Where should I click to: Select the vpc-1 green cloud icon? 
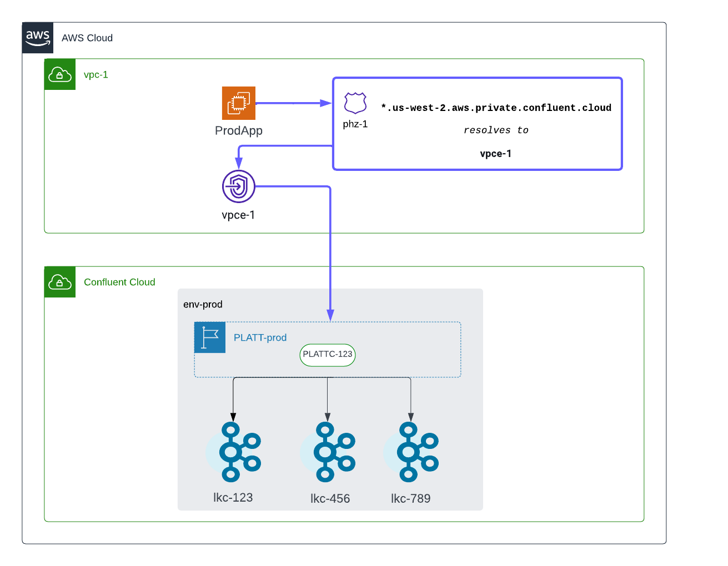[x=60, y=74]
